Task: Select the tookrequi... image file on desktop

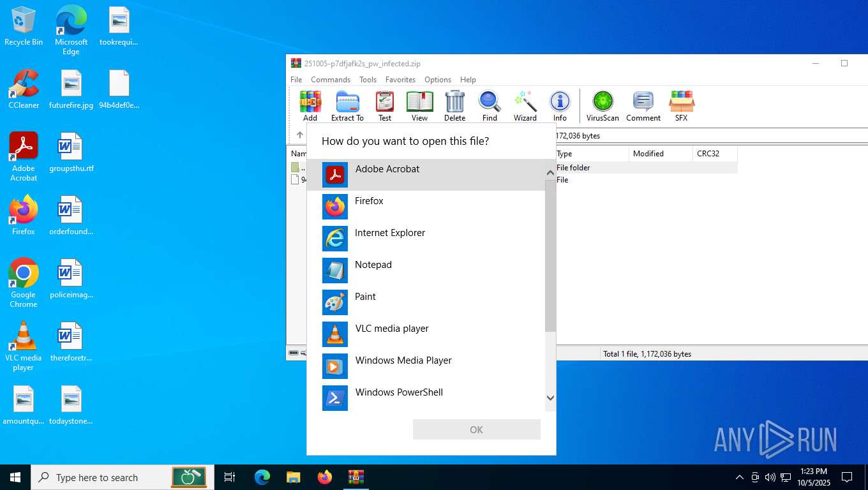Action: point(119,27)
